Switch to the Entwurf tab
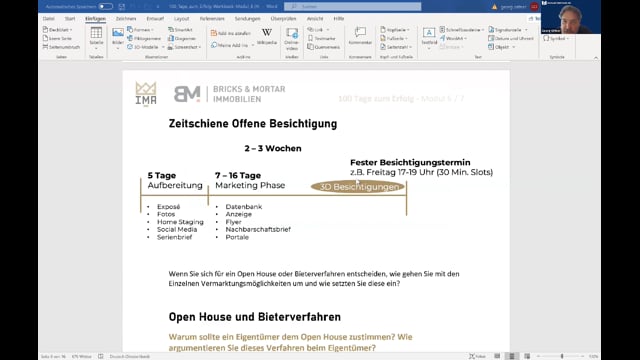The width and height of the screenshot is (640, 360). coord(155,19)
